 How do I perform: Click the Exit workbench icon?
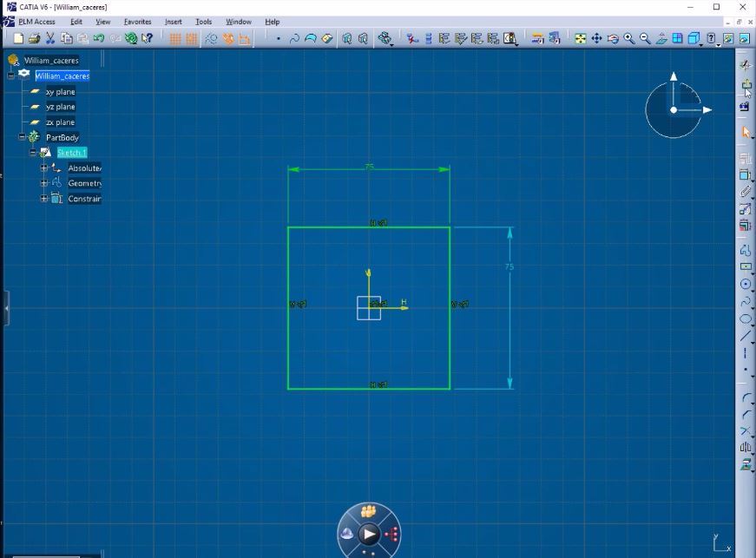746,84
